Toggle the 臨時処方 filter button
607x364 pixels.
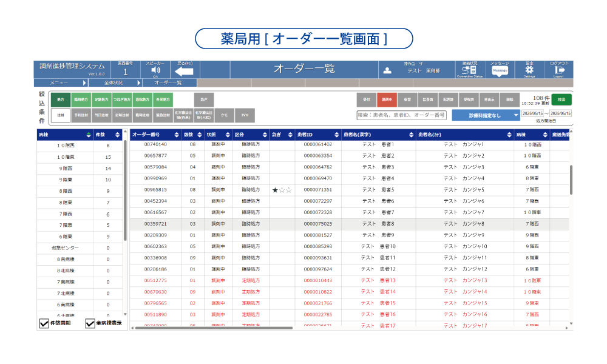[x=81, y=100]
